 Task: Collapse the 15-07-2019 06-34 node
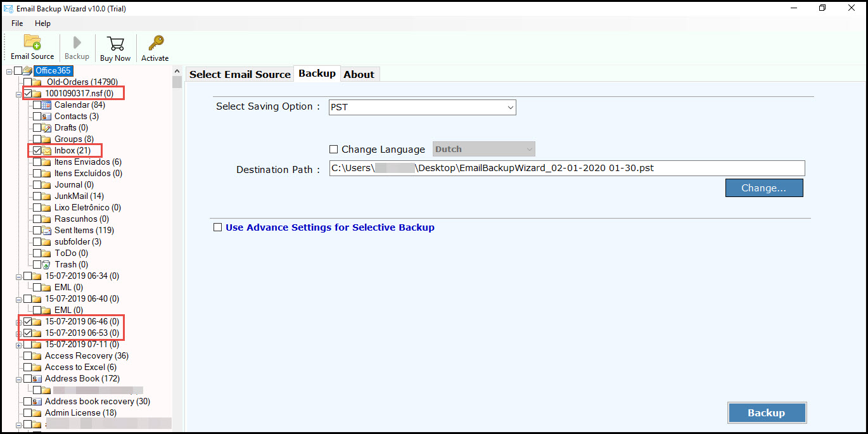pos(18,276)
